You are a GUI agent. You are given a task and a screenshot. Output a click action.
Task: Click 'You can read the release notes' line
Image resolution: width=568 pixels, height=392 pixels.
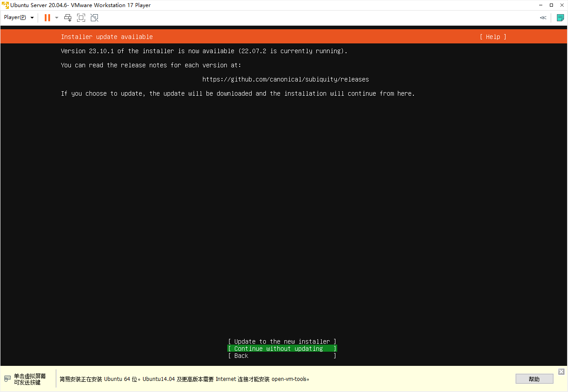click(x=151, y=65)
